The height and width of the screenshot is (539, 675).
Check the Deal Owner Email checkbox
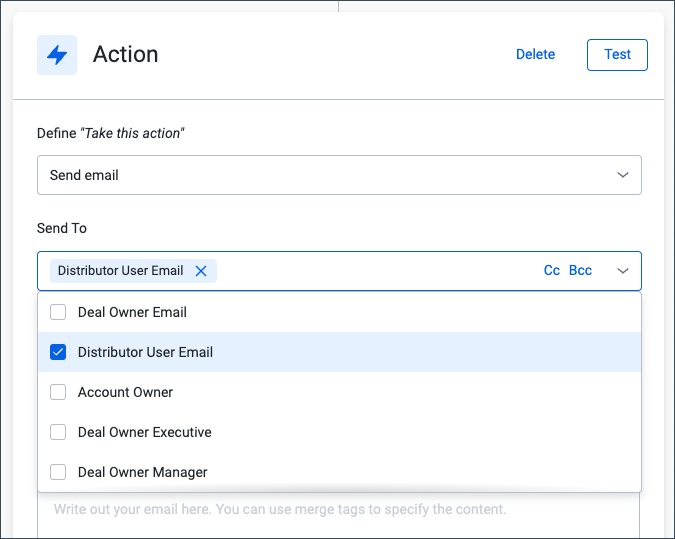[x=58, y=312]
